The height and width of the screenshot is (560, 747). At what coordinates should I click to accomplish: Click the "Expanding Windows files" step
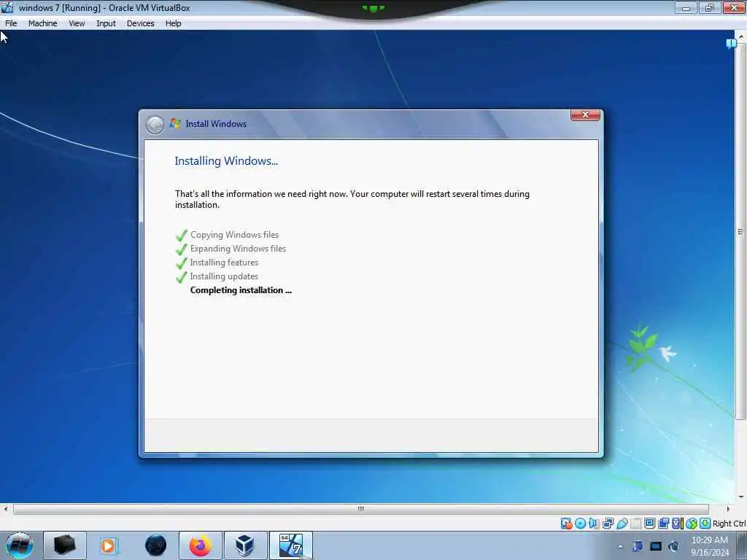(x=239, y=249)
